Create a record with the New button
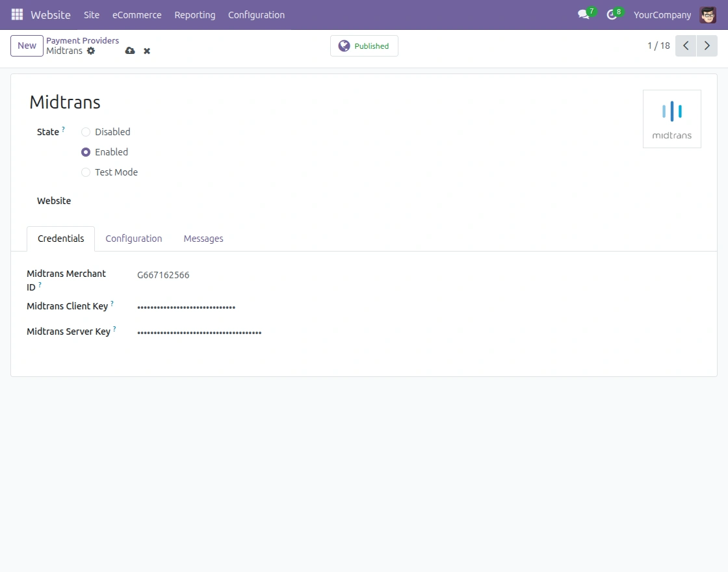This screenshot has height=572, width=728. [26, 45]
